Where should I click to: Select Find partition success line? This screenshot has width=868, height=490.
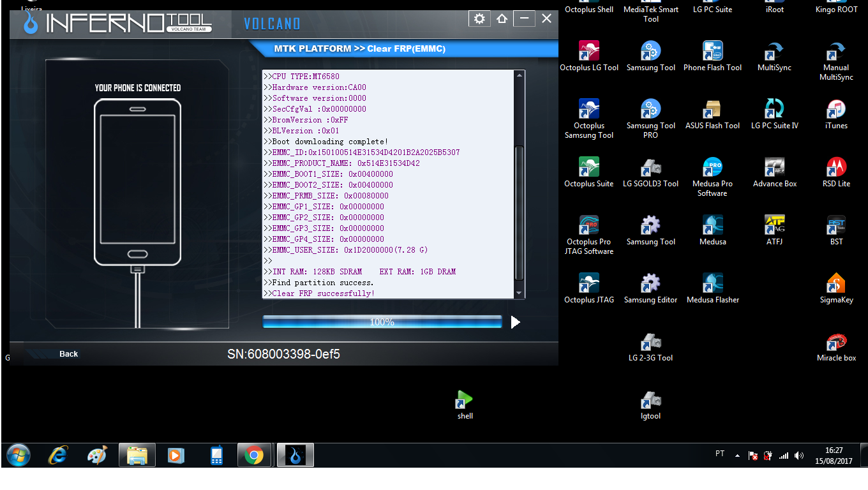(x=319, y=283)
